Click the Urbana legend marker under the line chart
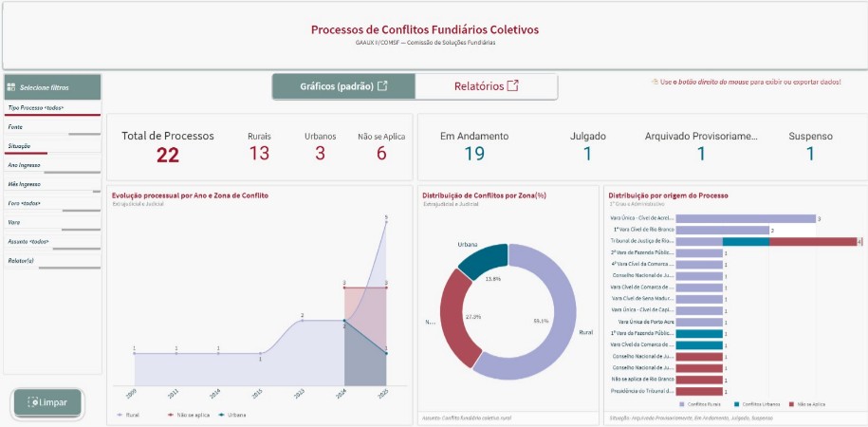This screenshot has width=868, height=427. point(221,415)
